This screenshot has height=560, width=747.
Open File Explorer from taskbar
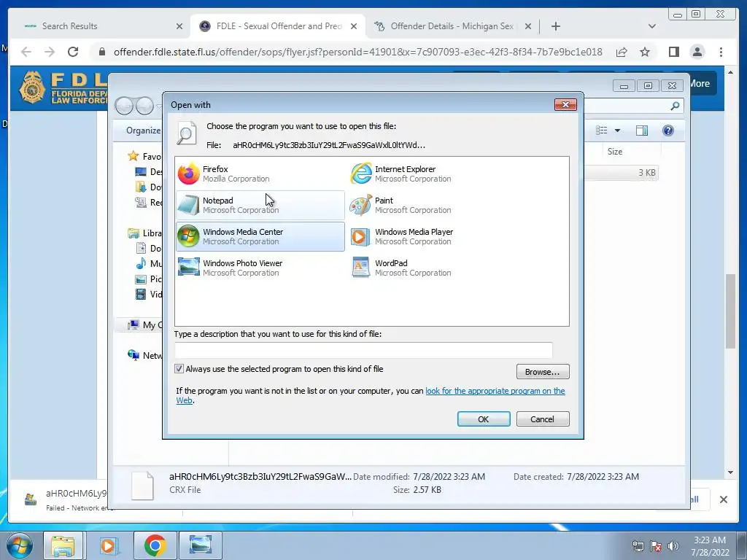pyautogui.click(x=63, y=545)
